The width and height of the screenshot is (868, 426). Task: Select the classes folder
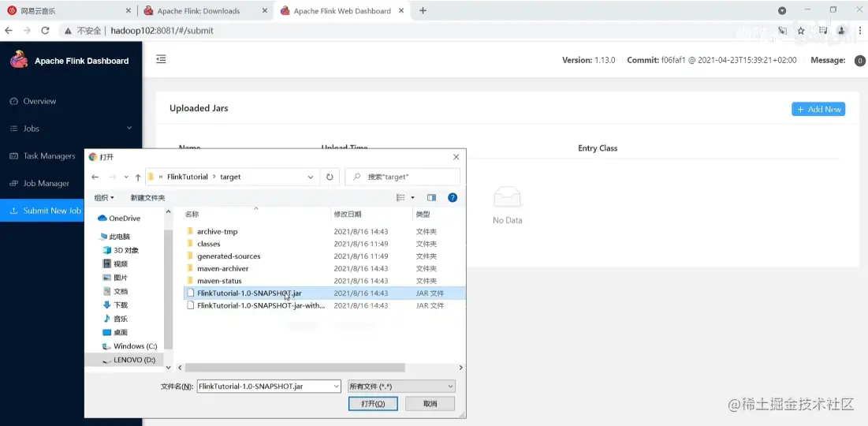click(209, 244)
